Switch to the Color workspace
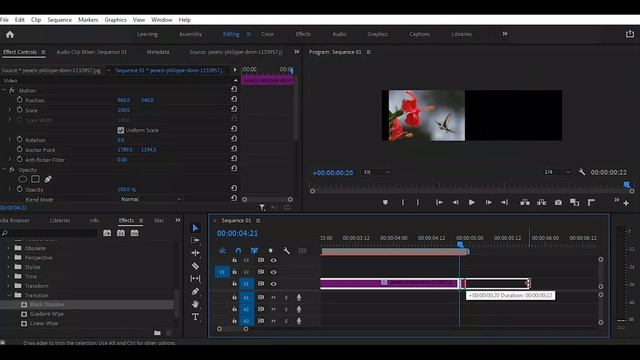This screenshot has width=640, height=360. pyautogui.click(x=267, y=34)
